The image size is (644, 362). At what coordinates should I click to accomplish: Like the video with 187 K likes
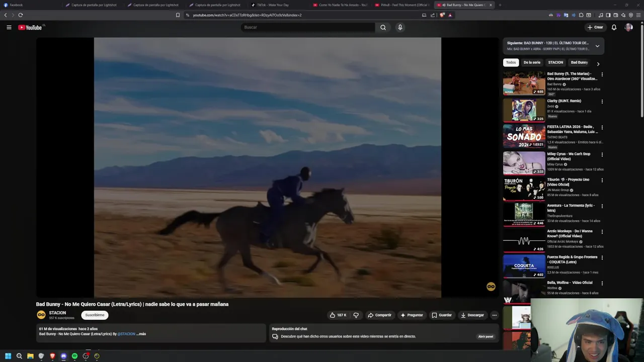point(338,315)
